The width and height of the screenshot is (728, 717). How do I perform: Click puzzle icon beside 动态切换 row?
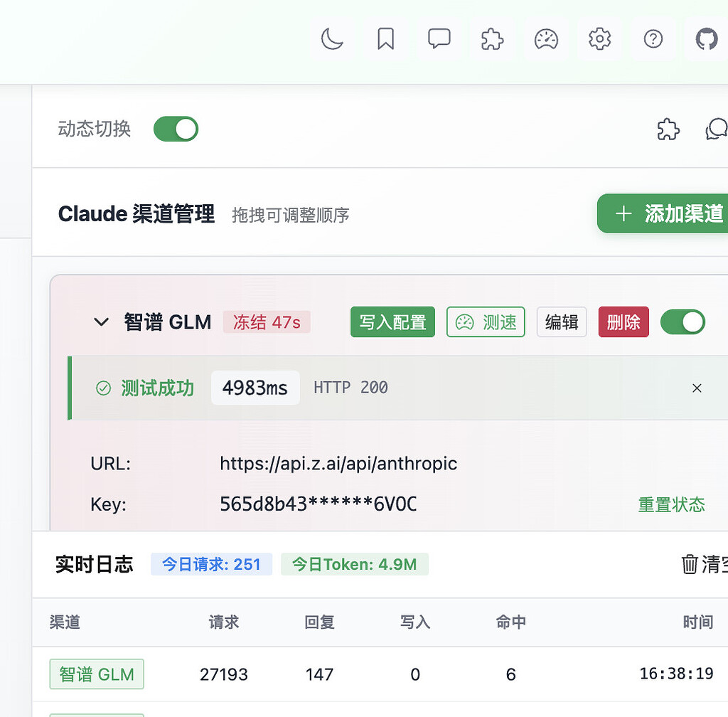point(668,129)
